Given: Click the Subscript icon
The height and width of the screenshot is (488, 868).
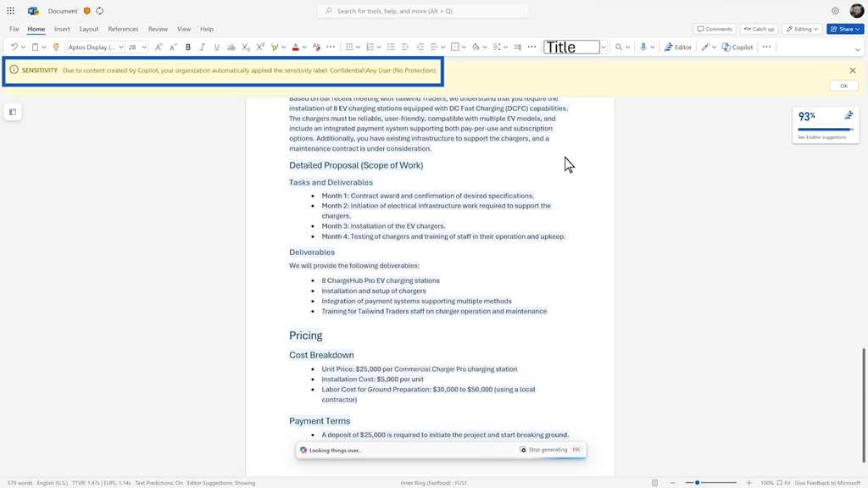Looking at the screenshot, I should pyautogui.click(x=246, y=47).
